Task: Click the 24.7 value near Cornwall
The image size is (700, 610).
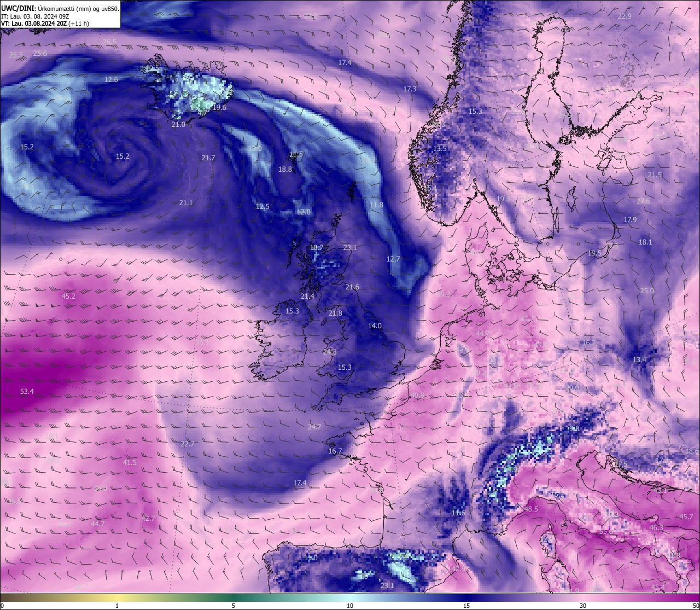Action: [314, 427]
